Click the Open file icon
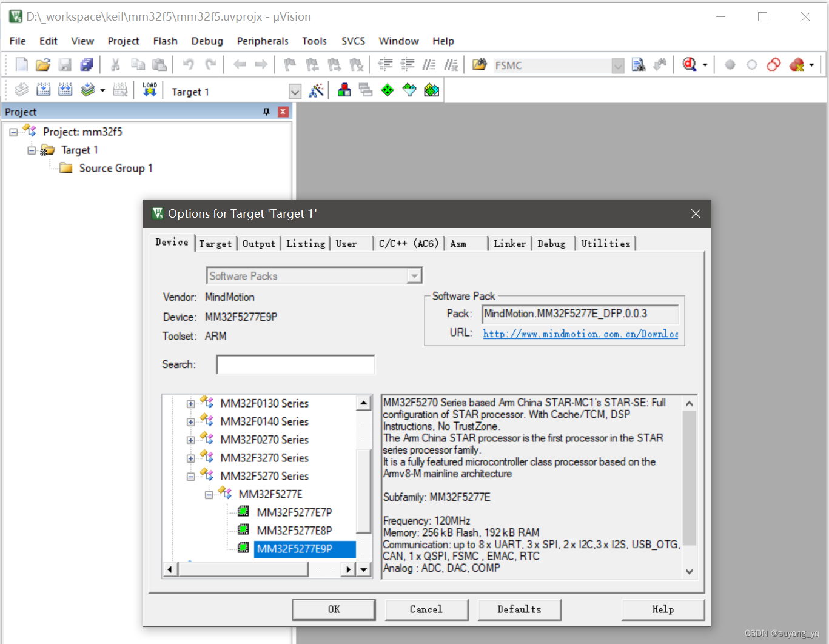The height and width of the screenshot is (644, 829). click(x=43, y=64)
